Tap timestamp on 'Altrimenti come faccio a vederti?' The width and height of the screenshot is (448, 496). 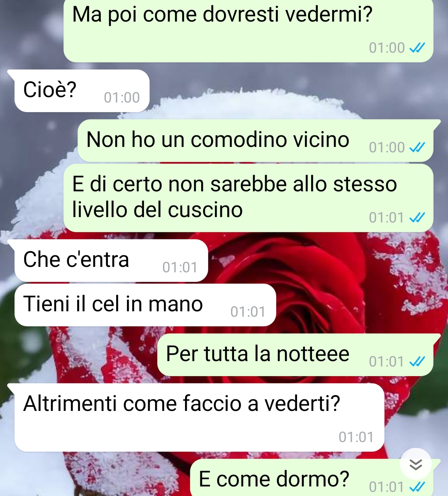[356, 437]
